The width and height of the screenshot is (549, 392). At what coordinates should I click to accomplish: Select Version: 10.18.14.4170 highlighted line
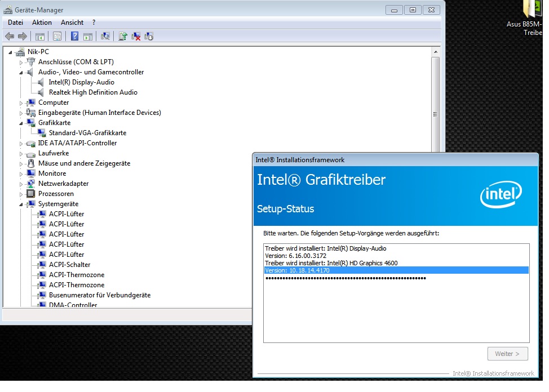click(396, 270)
